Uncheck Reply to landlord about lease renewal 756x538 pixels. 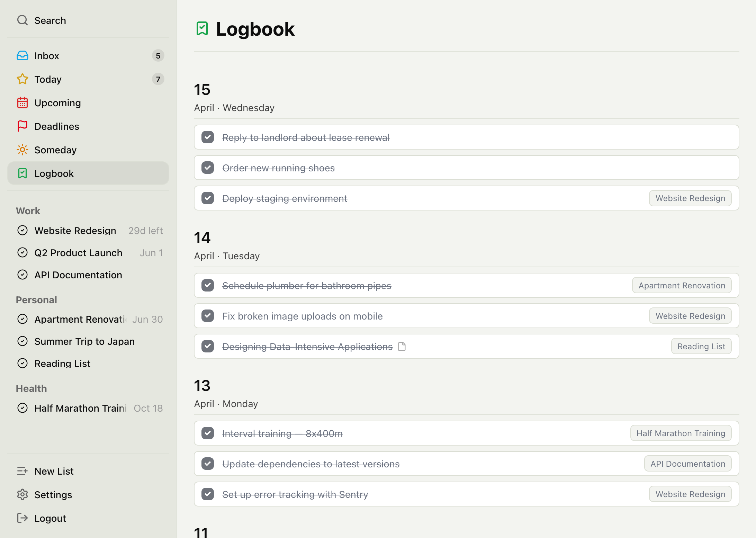tap(208, 137)
